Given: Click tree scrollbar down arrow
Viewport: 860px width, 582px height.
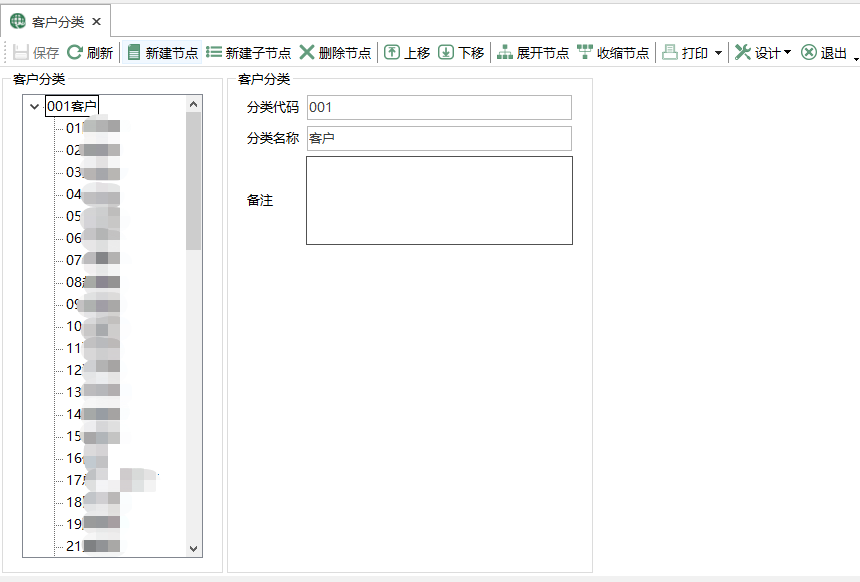Looking at the screenshot, I should [193, 549].
